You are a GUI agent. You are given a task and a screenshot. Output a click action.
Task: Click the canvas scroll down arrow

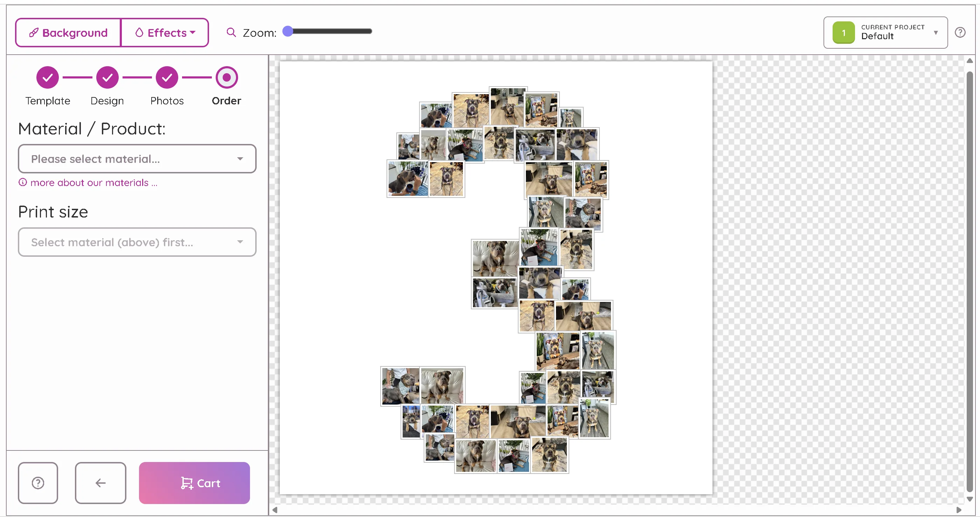coord(970,499)
